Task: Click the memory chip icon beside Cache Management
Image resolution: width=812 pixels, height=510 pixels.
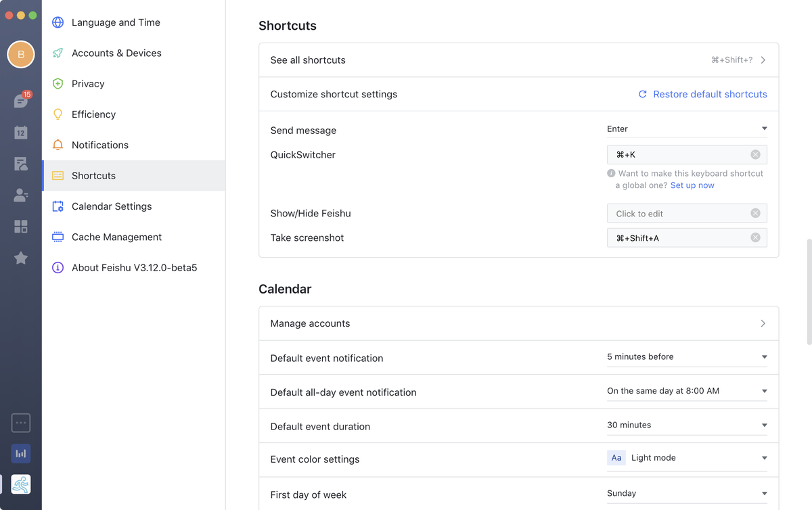Action: click(58, 237)
